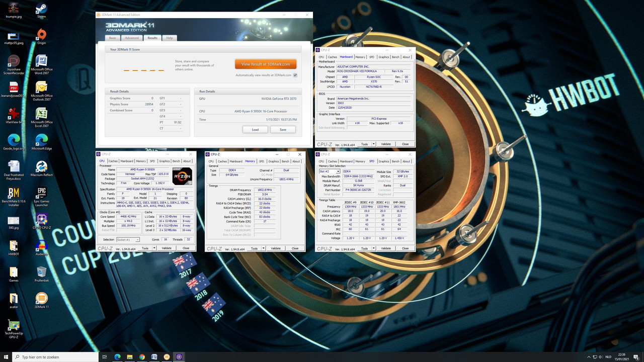Click the Task View taskbar button

pos(104,356)
